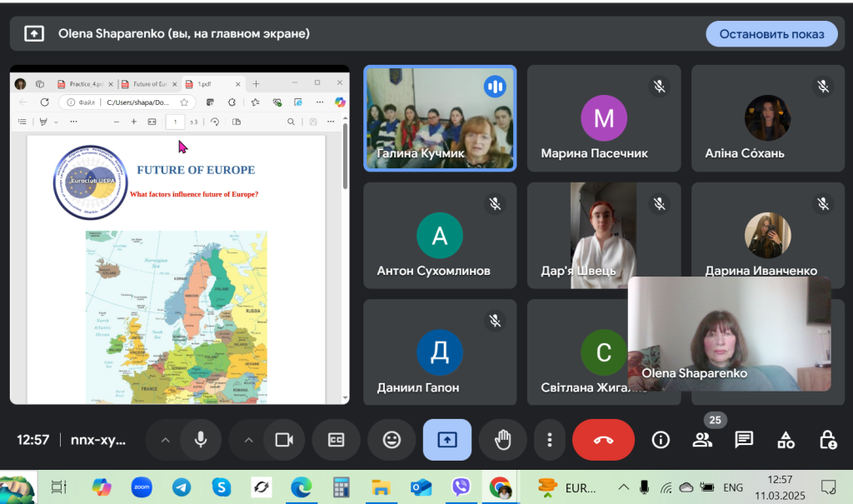Open Zoom from the taskbar

tap(142, 487)
